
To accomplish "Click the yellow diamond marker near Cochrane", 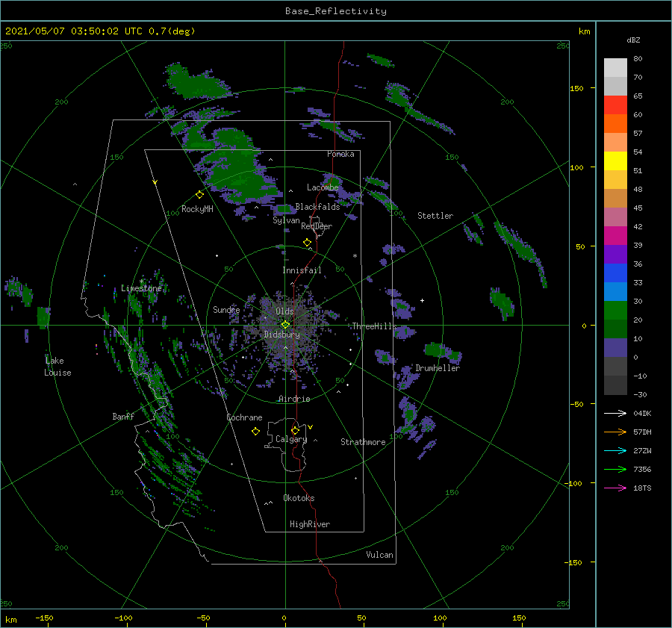I will (255, 432).
